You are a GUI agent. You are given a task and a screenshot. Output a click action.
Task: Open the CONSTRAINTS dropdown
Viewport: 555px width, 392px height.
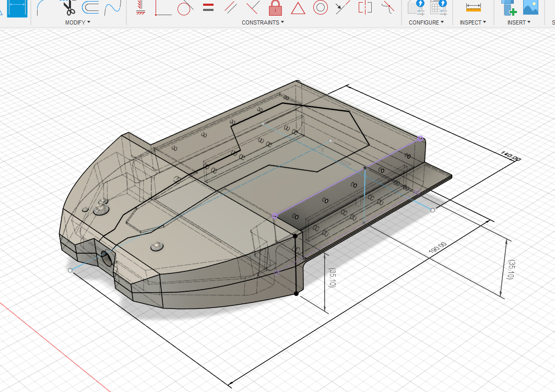pyautogui.click(x=263, y=22)
